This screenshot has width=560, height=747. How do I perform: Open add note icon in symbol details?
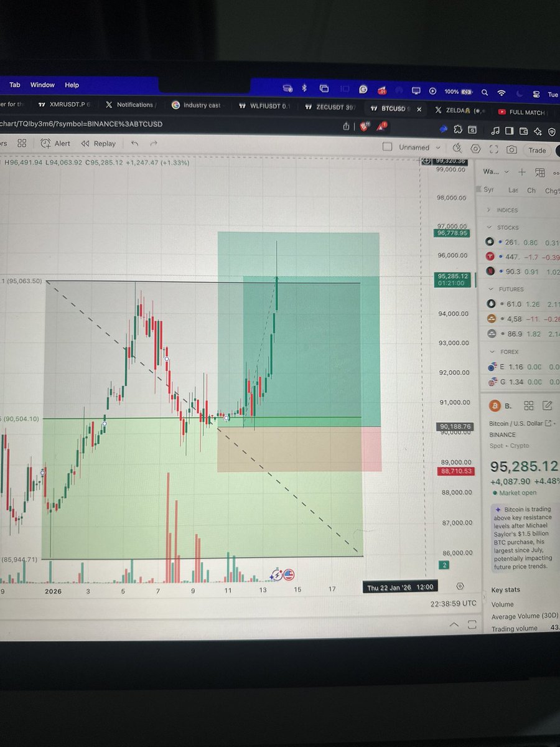click(548, 406)
